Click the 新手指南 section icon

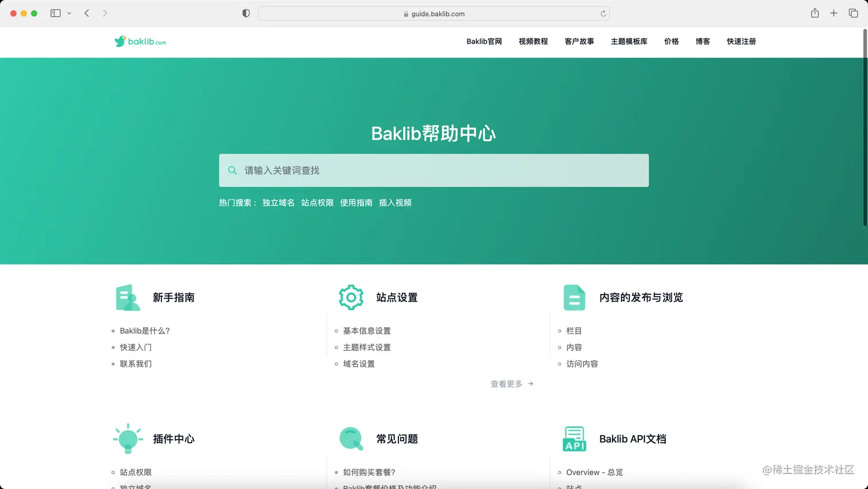pos(127,297)
